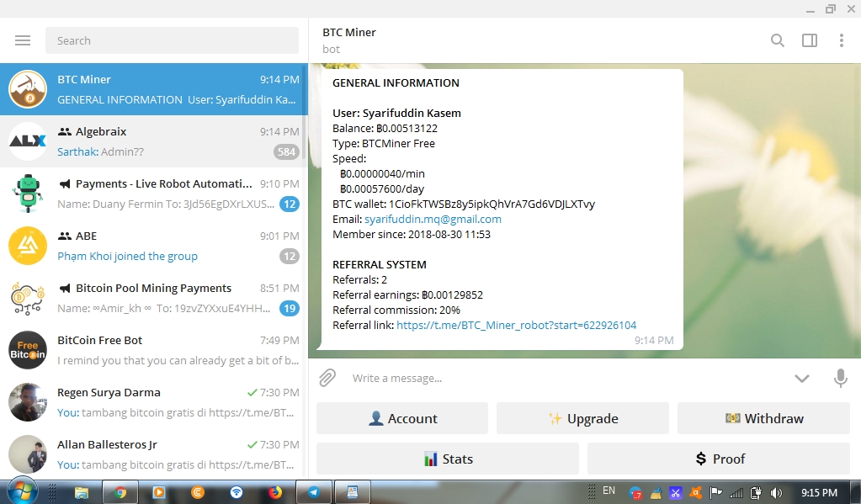This screenshot has width=861, height=504.
Task: Click the Search chats field
Action: coord(172,40)
